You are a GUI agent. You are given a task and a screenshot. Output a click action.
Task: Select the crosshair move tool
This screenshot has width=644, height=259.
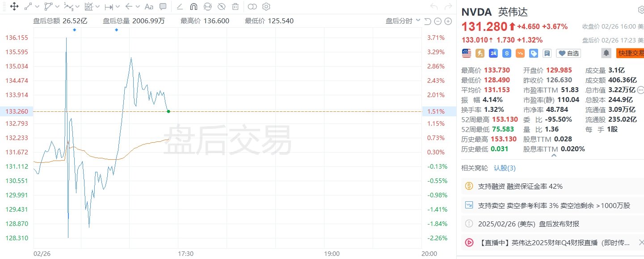pos(14,7)
